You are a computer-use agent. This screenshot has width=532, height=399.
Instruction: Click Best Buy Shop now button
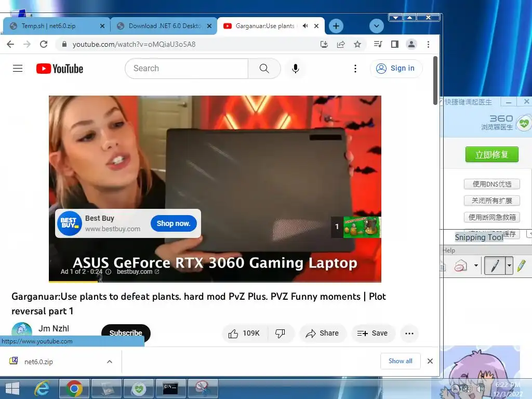click(174, 223)
